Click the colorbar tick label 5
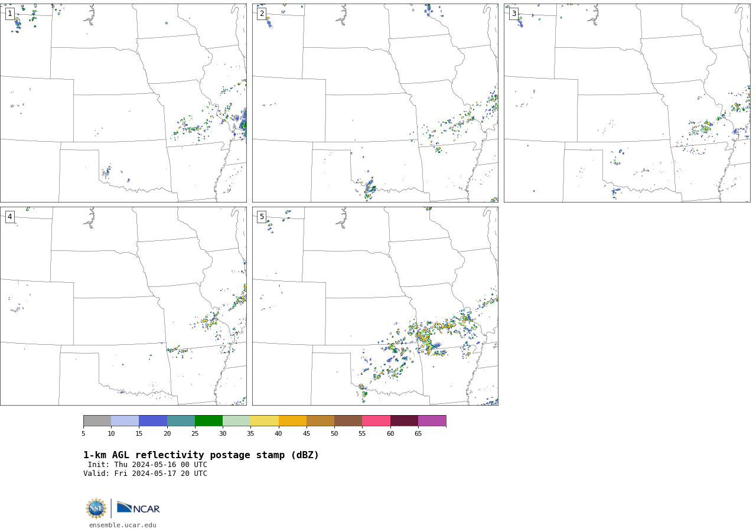 [83, 434]
